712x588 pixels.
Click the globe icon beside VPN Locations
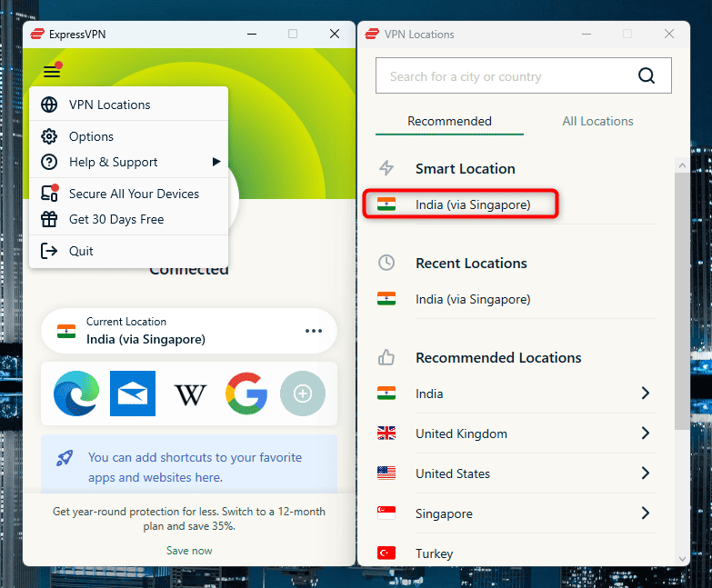[49, 105]
